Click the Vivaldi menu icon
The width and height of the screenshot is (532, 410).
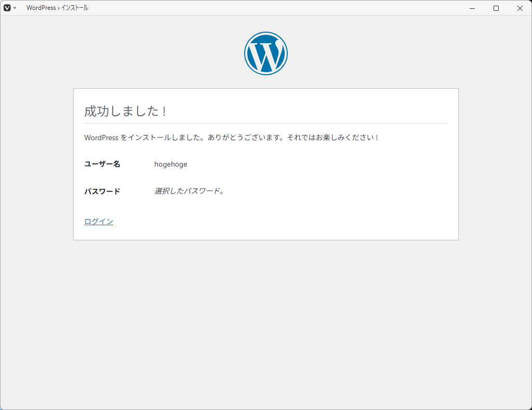7,8
